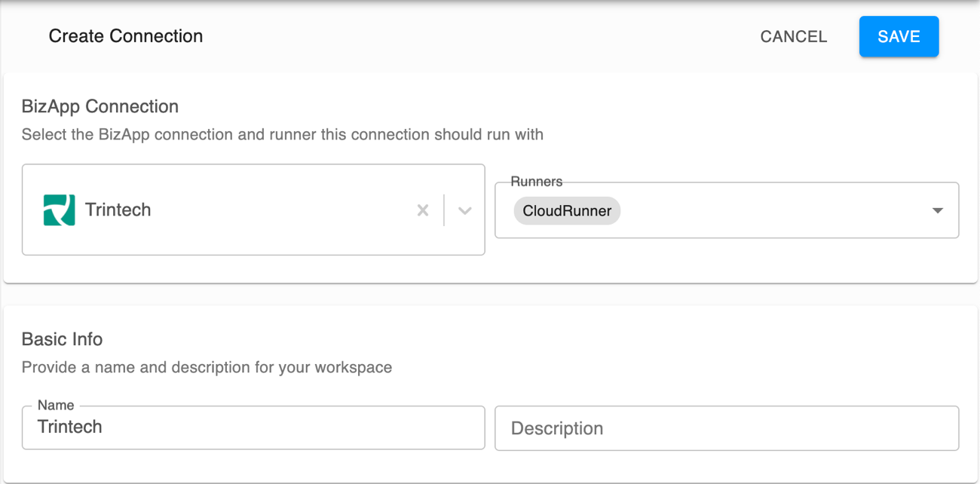The image size is (980, 484).
Task: Clear the selected Trintech BizApp connection
Action: [423, 210]
